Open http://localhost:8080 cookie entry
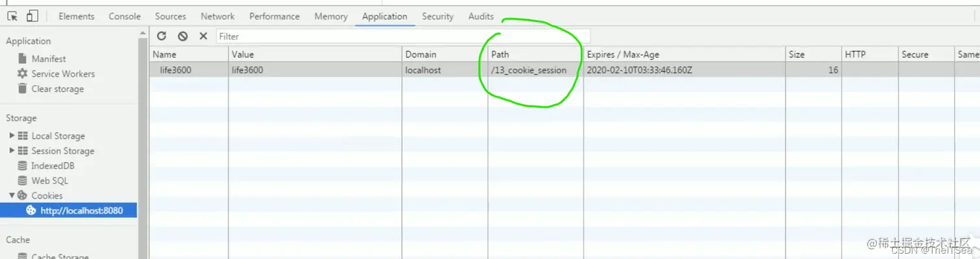Screen dimensions: 980x259 pos(69,210)
